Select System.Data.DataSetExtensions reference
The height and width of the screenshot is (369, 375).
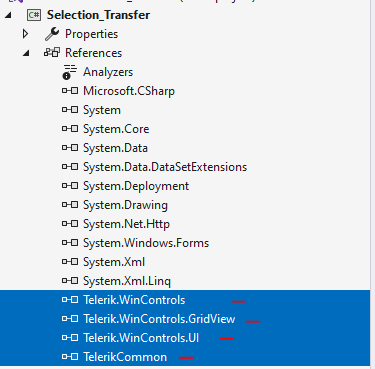tap(165, 167)
